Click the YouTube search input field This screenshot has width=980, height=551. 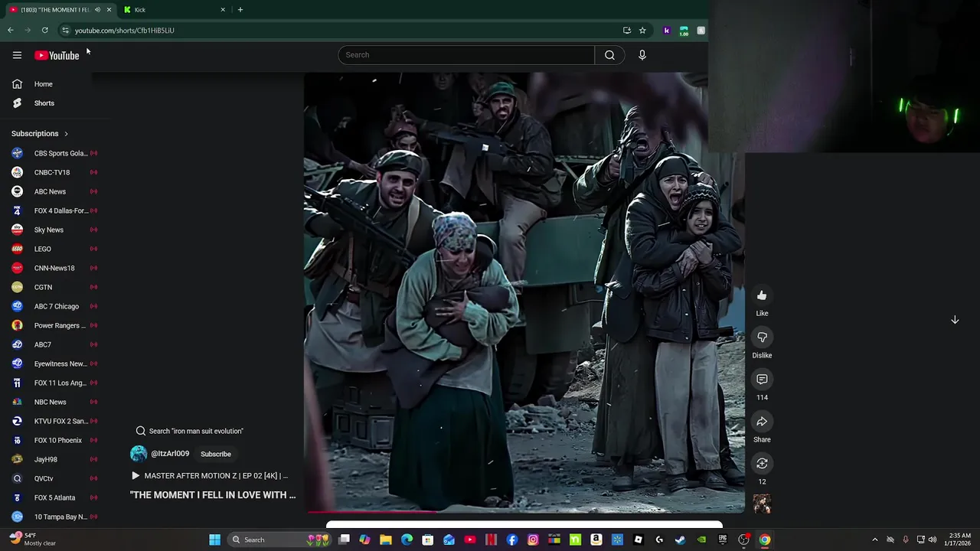(x=466, y=55)
